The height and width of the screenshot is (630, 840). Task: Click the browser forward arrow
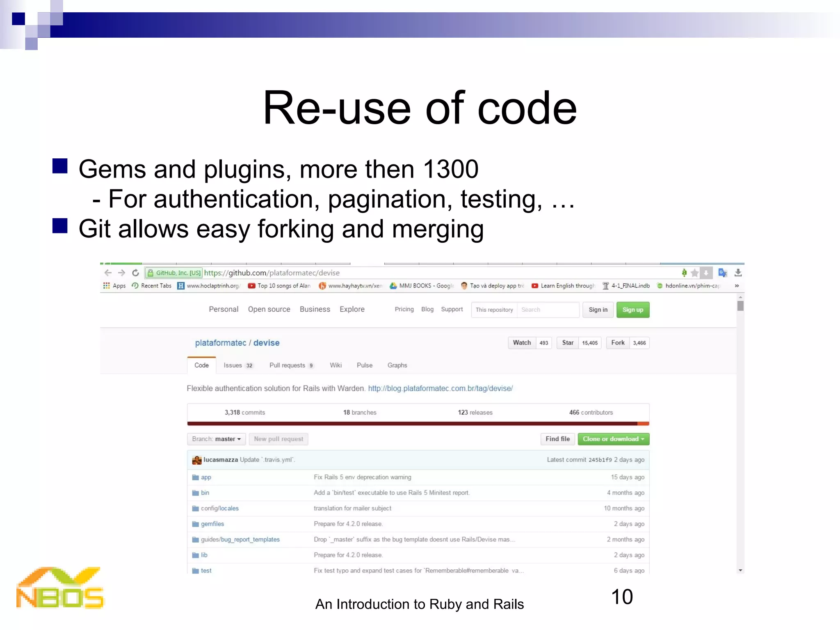pyautogui.click(x=121, y=273)
